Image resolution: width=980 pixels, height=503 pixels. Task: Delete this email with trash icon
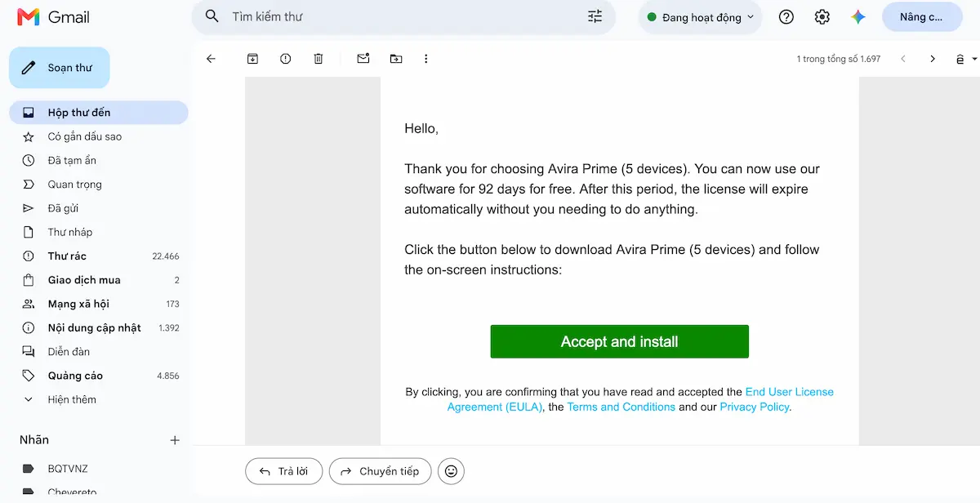tap(318, 59)
